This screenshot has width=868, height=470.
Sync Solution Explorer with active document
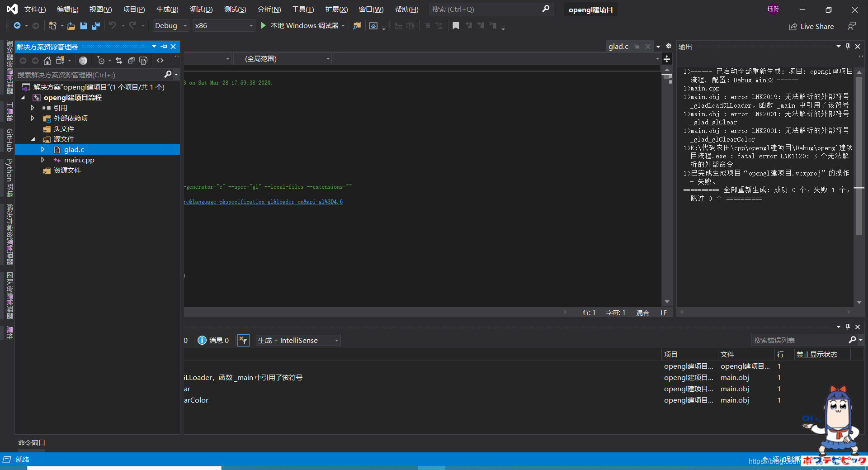[x=119, y=60]
